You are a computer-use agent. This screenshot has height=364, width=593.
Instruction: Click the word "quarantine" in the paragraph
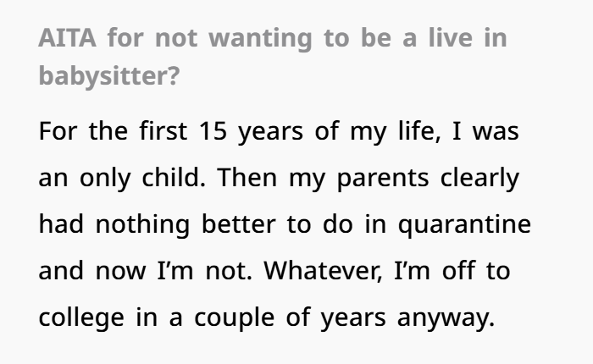464,225
